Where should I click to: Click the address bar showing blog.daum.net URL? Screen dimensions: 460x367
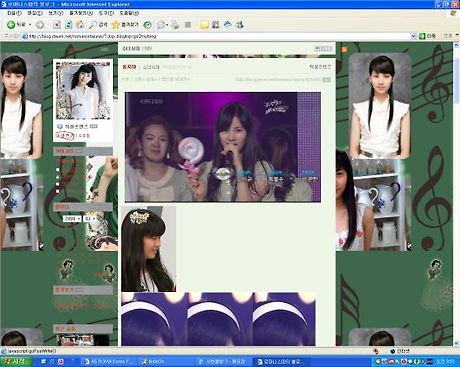(217, 36)
